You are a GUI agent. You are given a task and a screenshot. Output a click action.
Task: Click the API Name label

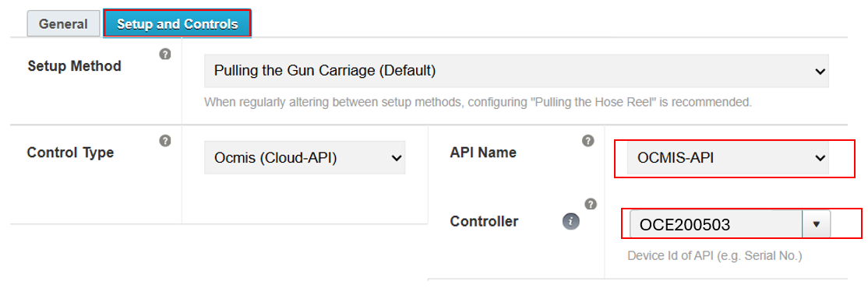tap(483, 152)
